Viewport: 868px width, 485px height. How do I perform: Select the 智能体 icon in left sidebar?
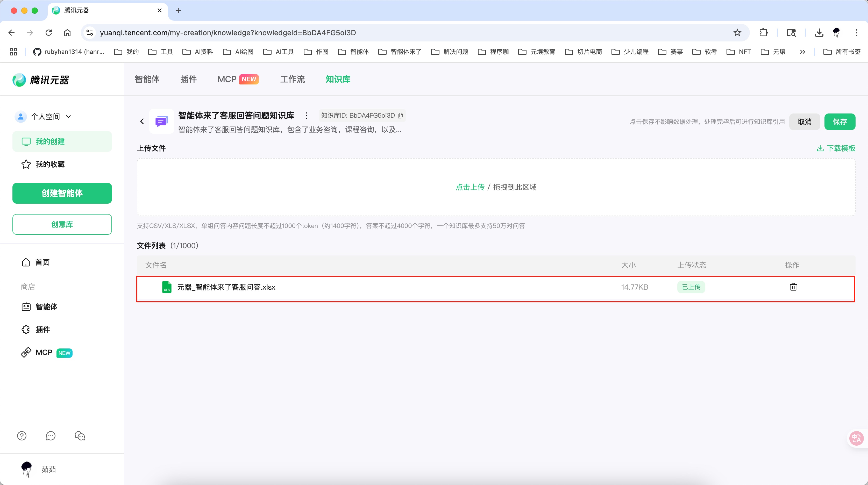[x=26, y=307]
